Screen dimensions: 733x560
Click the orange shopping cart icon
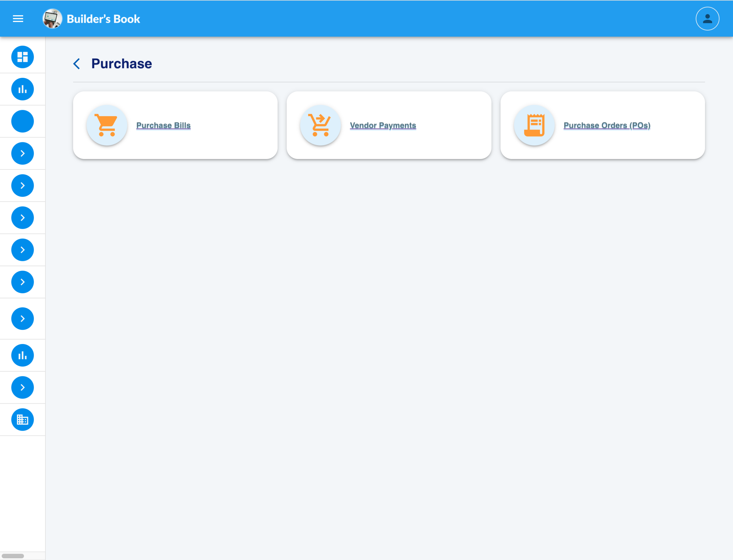point(107,125)
